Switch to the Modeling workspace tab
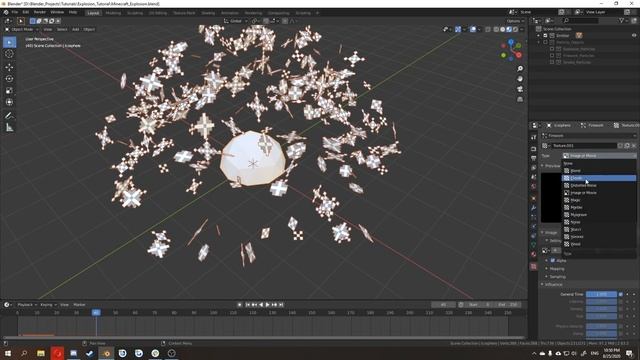The image size is (640, 360). 113,13
